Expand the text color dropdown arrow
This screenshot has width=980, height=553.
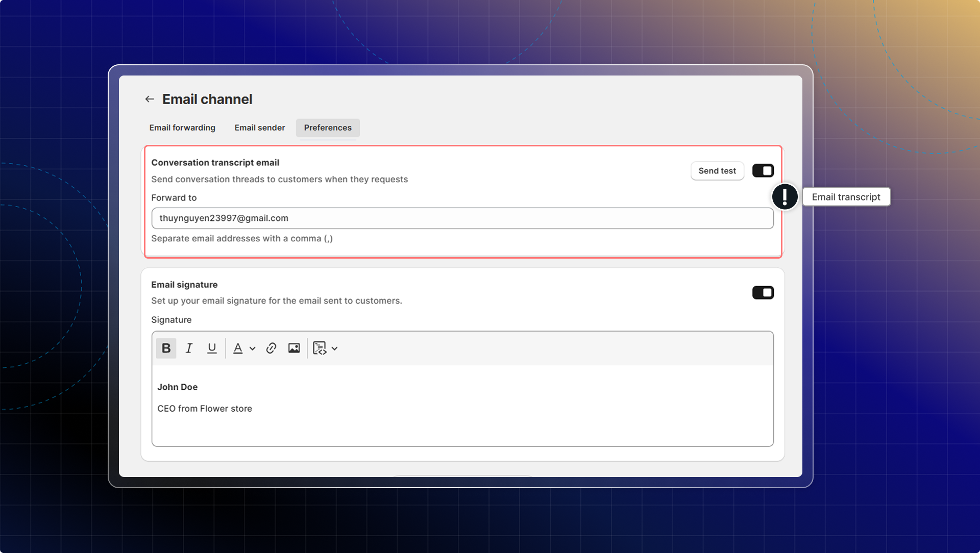252,349
